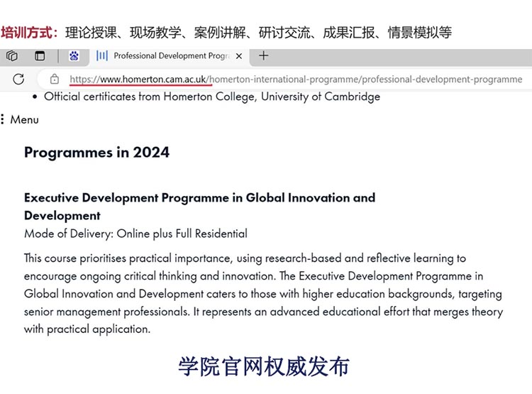Switch to Professional Development Programme tab
The width and height of the screenshot is (532, 394).
tap(170, 56)
